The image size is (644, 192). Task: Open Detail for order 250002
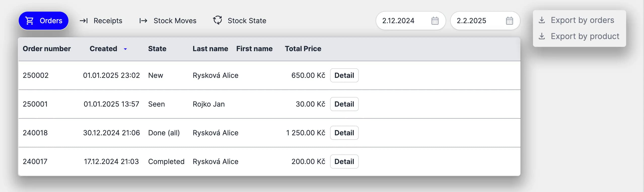point(344,75)
